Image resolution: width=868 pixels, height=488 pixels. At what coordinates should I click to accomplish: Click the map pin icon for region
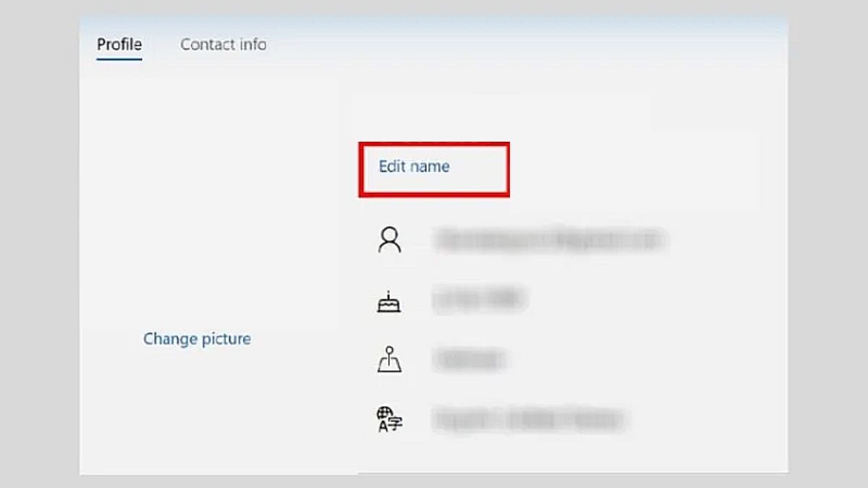point(391,357)
